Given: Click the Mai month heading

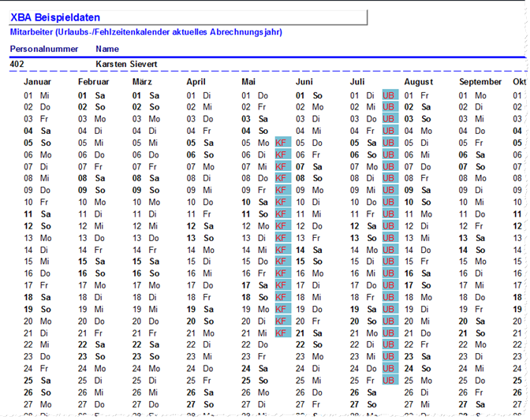Looking at the screenshot, I should [x=248, y=82].
